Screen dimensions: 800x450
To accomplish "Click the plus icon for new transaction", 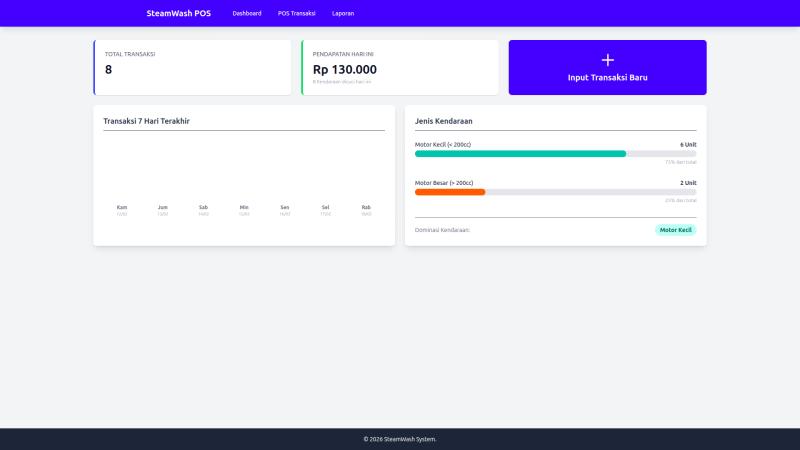I will pyautogui.click(x=607, y=60).
